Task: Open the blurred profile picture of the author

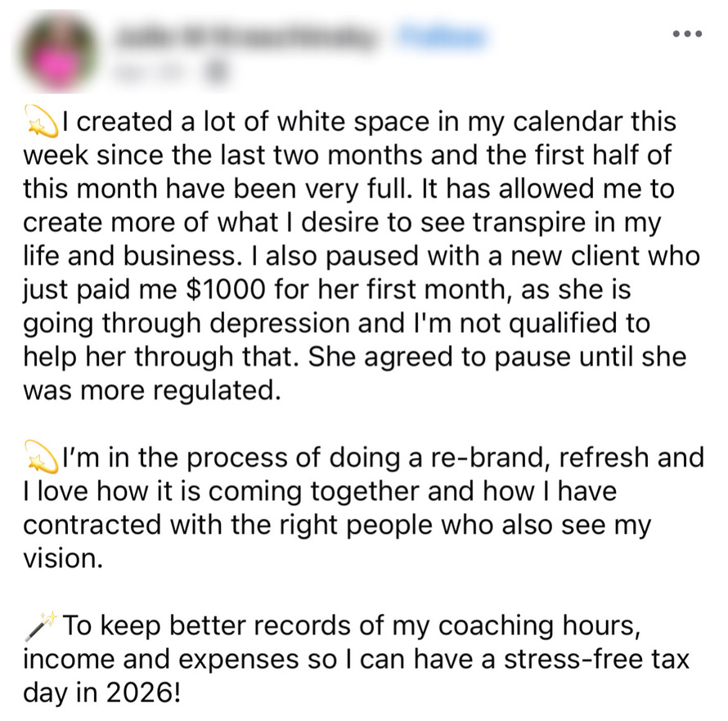Action: click(x=57, y=52)
